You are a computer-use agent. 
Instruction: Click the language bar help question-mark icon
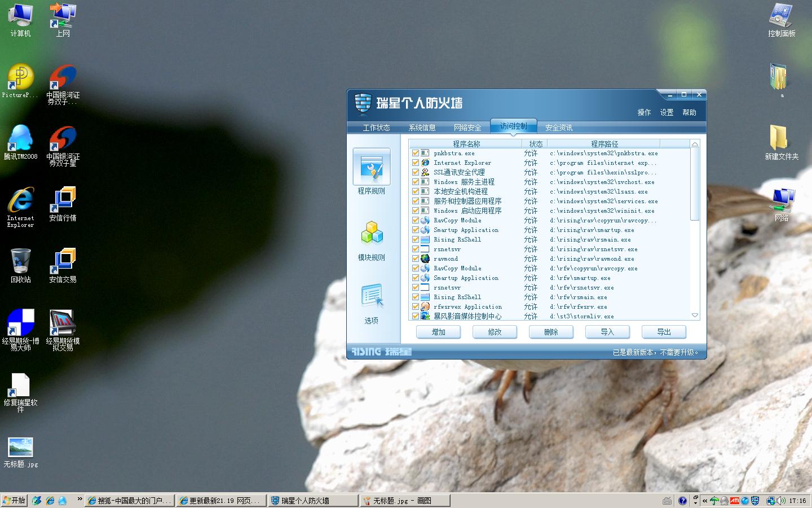[x=682, y=501]
